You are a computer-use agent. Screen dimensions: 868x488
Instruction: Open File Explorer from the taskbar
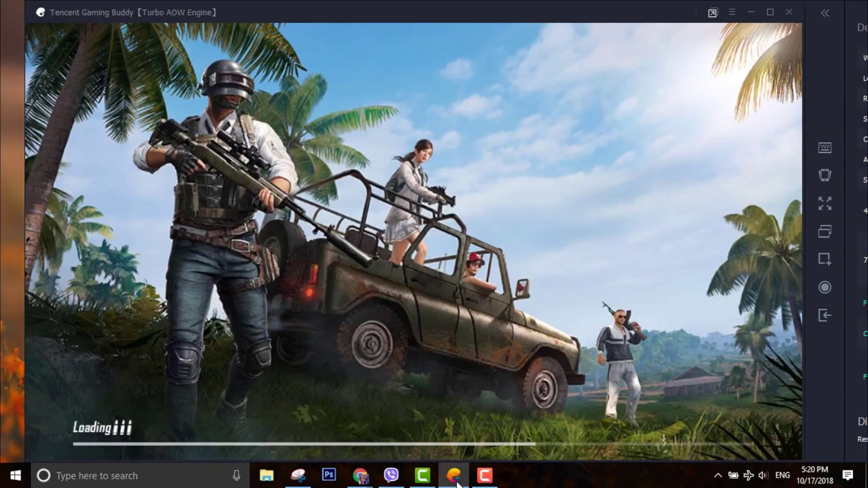(267, 476)
